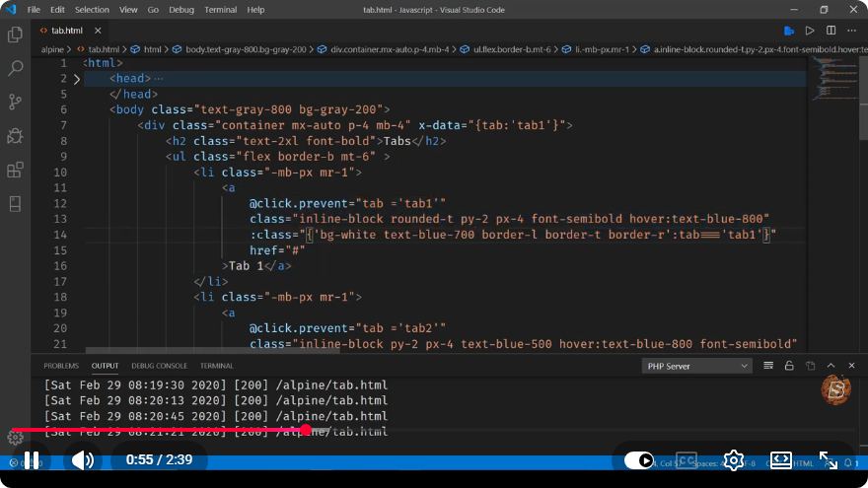Click the run triangle icon in the editor toolbar

click(810, 31)
